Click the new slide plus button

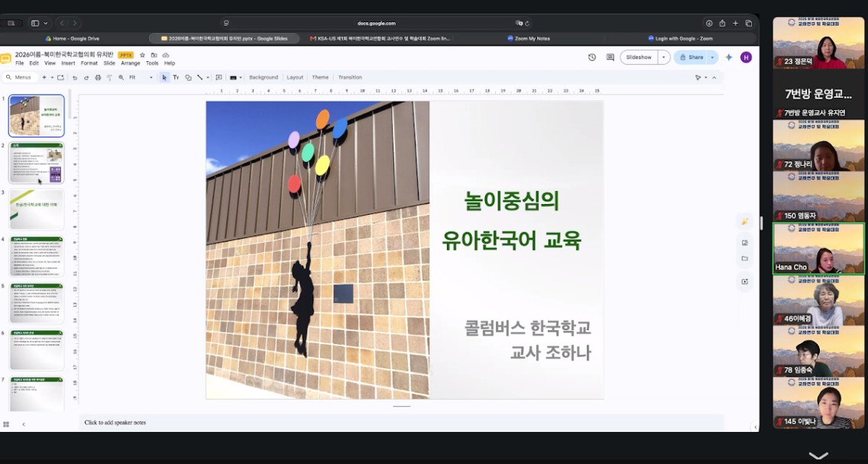click(44, 77)
